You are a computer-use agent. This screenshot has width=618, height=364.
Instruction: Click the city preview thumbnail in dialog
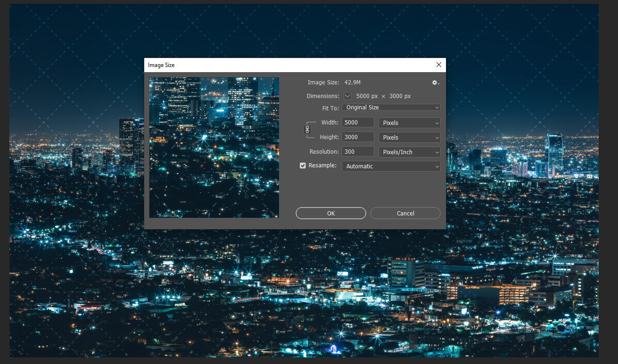point(214,148)
